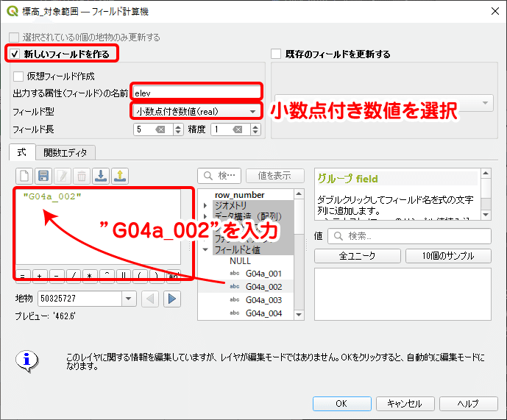Save the expression with the floppy icon
Screen dimensions: 507x420
[x=43, y=176]
